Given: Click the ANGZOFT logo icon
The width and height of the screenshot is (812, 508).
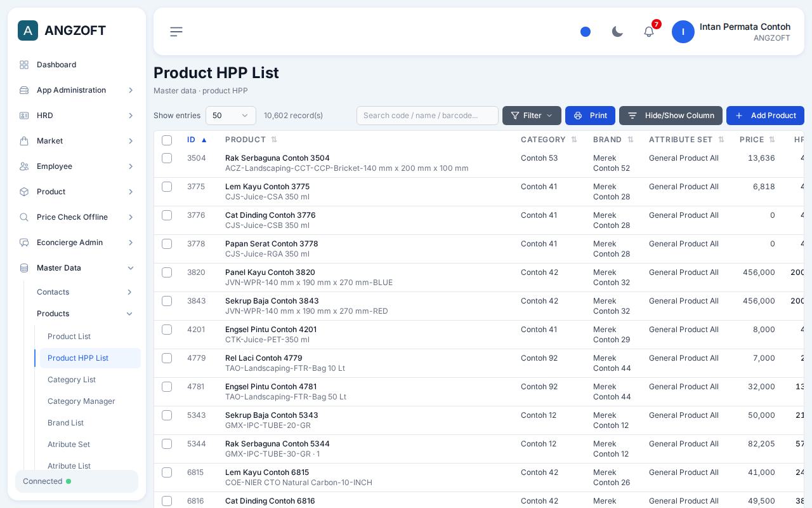Looking at the screenshot, I should coord(28,30).
